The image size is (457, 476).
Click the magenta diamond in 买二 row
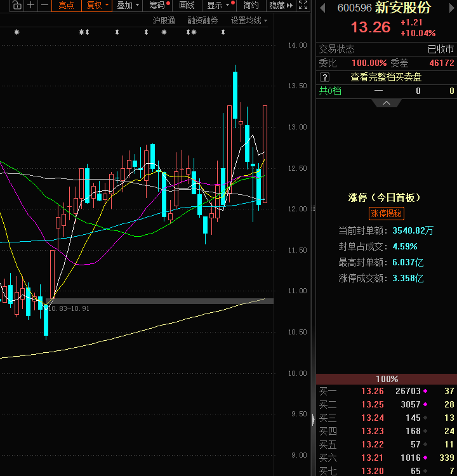pos(425,404)
